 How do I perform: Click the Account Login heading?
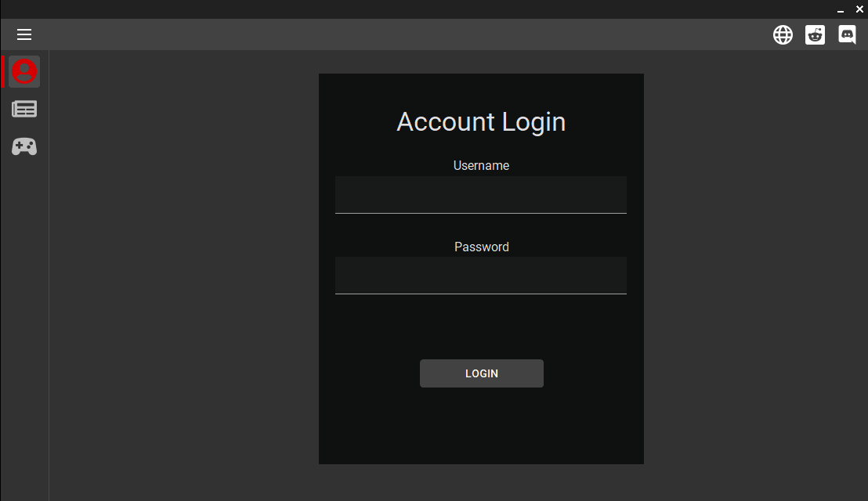point(480,122)
